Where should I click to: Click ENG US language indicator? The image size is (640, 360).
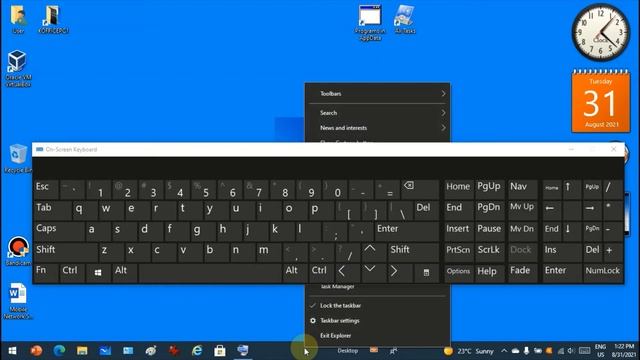coord(600,351)
